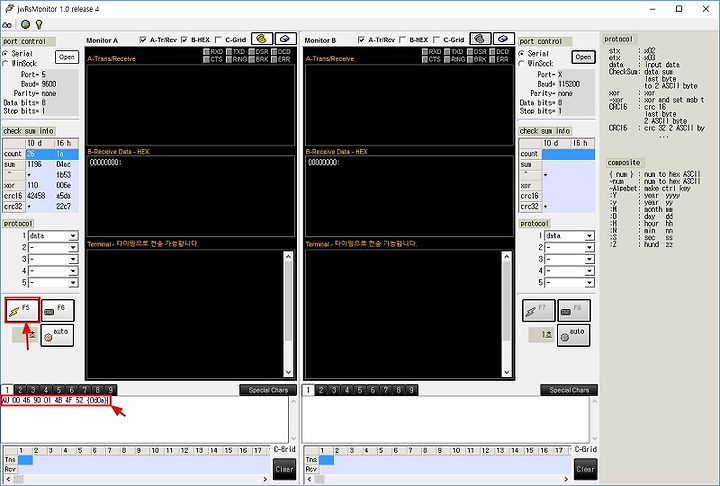
Task: Click the glasses icon in the top toolbar
Action: (x=7, y=25)
